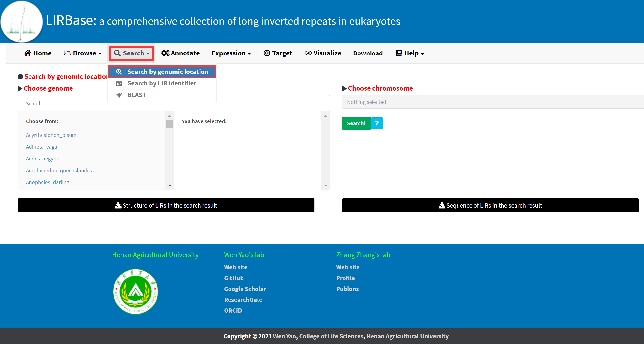Click the BLAST rocket icon
The image size is (644, 344).
[x=119, y=95]
